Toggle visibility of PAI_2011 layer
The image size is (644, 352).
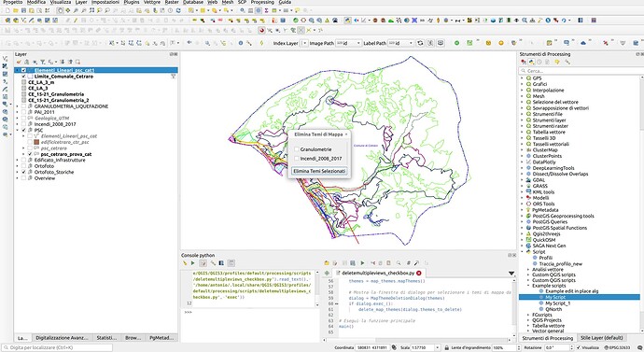pos(24,112)
